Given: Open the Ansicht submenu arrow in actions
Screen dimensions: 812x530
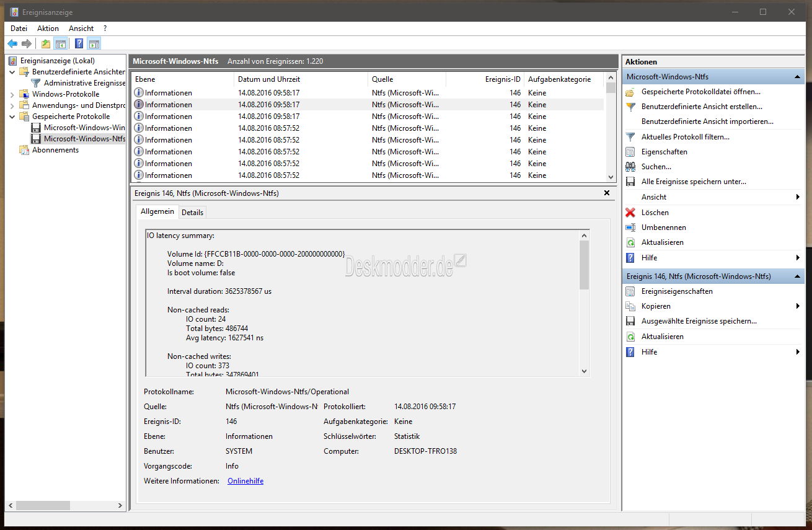Looking at the screenshot, I should 798,197.
